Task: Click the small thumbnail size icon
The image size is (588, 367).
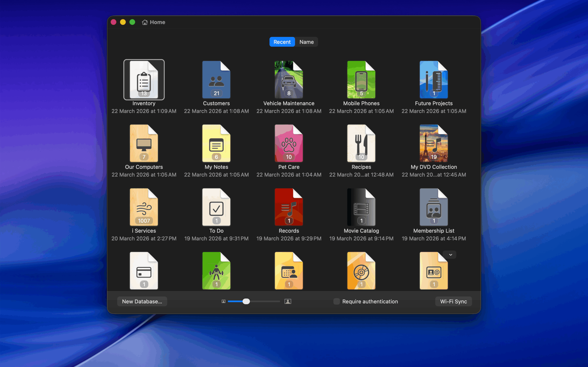Action: [223, 301]
